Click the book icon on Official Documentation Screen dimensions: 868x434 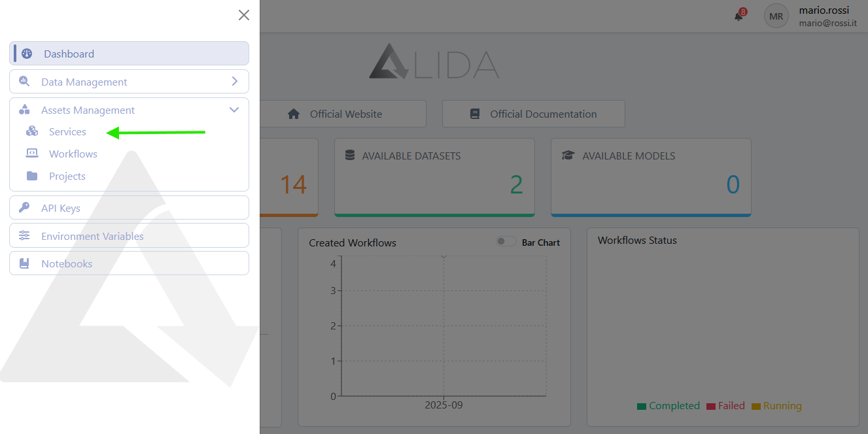point(475,114)
